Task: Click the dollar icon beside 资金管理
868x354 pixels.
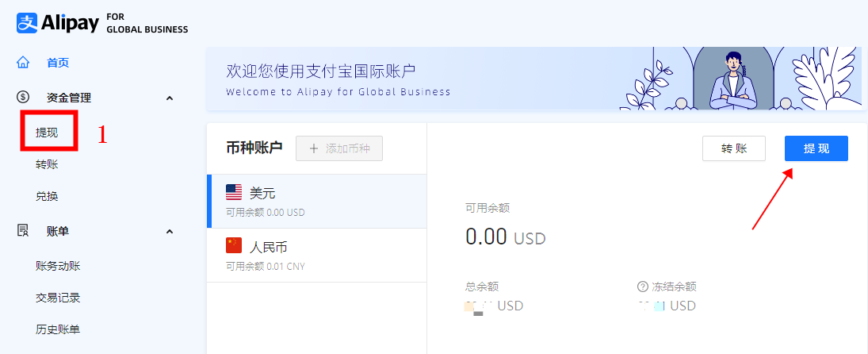Action: tap(23, 98)
